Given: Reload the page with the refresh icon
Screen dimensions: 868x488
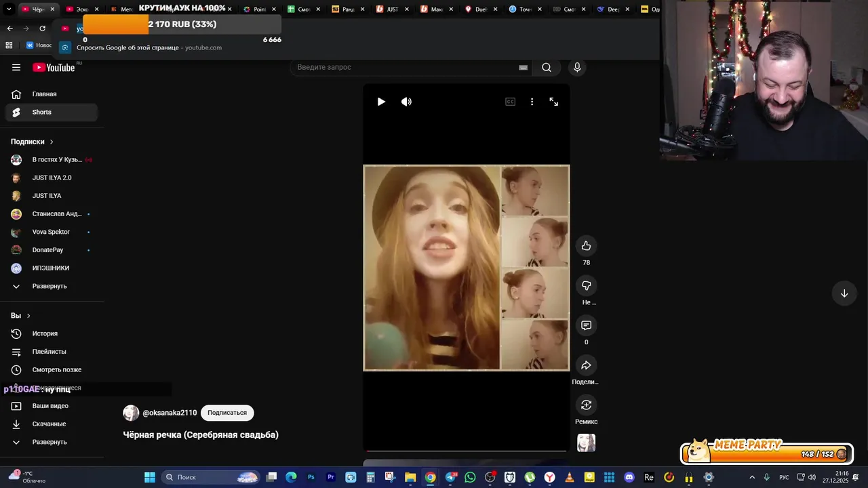Looking at the screenshot, I should click(42, 28).
